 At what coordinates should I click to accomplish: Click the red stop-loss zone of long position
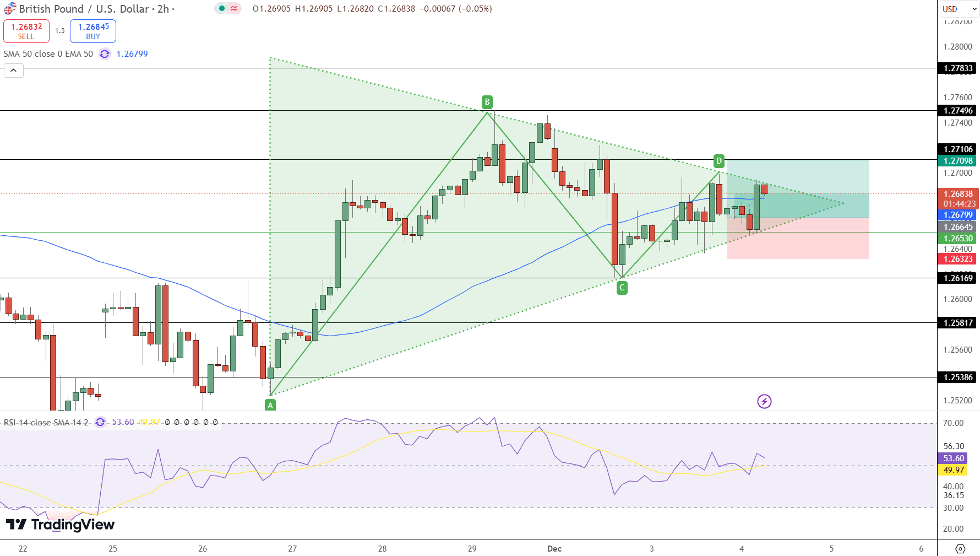click(x=798, y=239)
